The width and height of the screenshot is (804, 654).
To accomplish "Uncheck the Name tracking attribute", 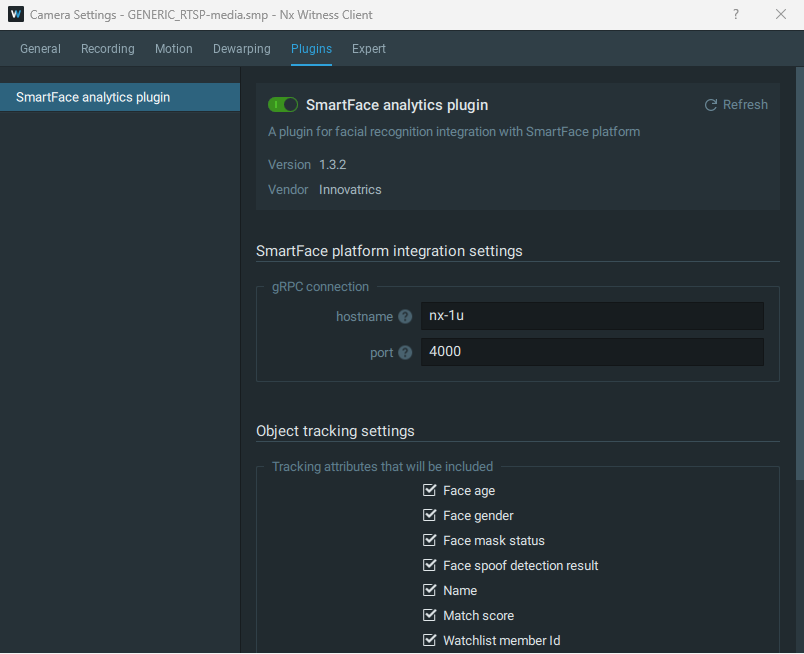I will tap(430, 591).
